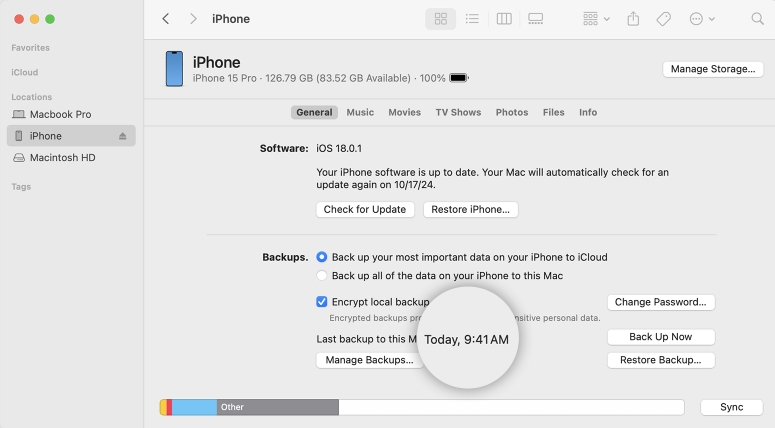
Task: Switch to column view
Action: [x=504, y=19]
